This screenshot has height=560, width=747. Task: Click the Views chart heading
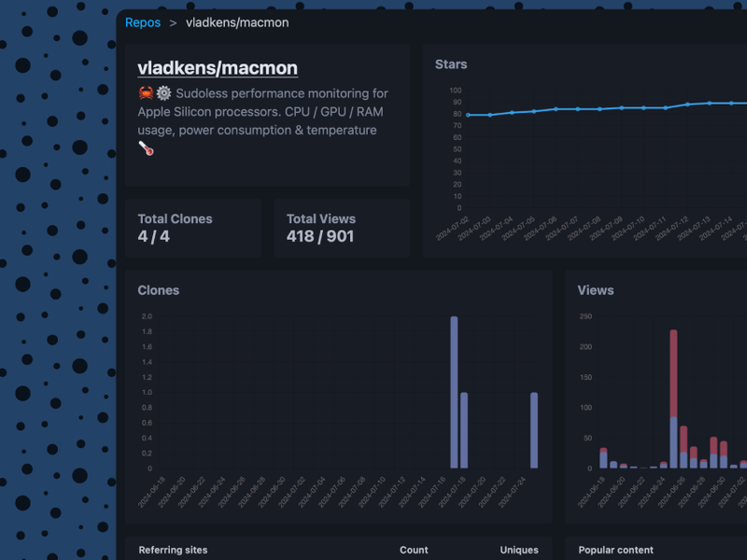tap(596, 290)
